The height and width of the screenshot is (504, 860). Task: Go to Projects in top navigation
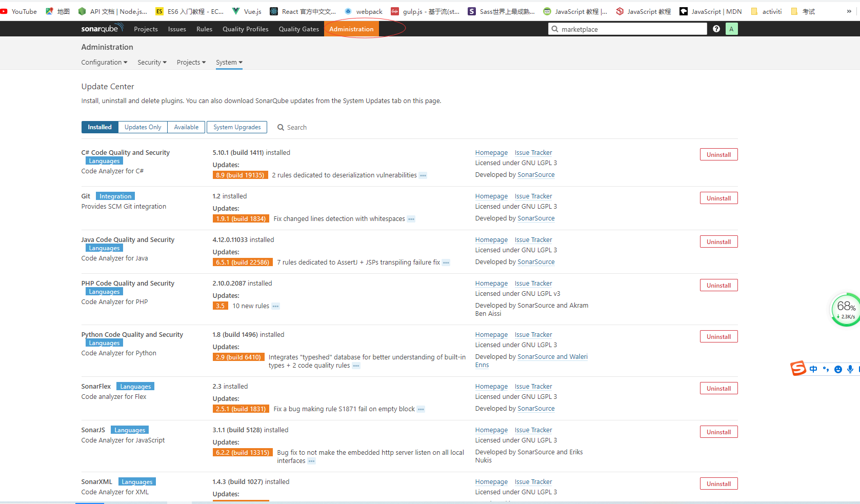point(146,29)
